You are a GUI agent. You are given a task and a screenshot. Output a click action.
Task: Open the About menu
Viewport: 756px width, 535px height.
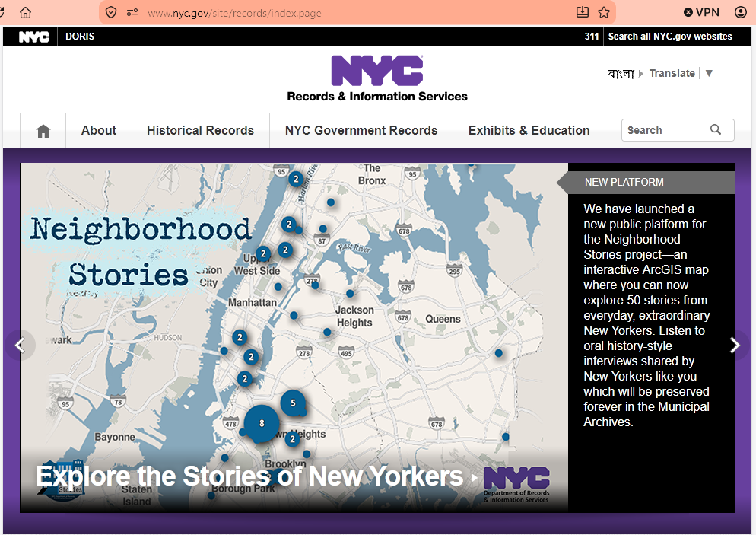[99, 131]
